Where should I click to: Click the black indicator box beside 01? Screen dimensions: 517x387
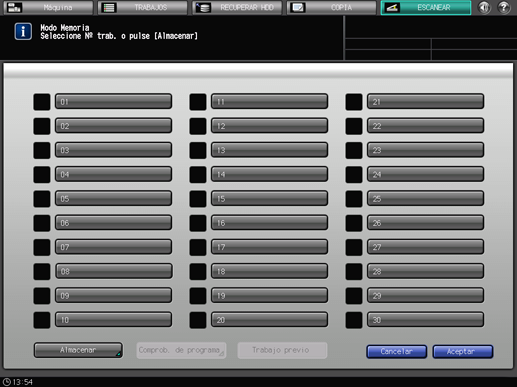click(x=42, y=102)
